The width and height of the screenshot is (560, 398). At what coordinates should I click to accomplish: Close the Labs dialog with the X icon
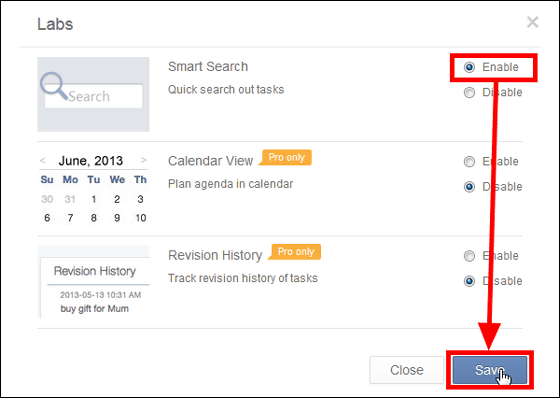point(532,22)
